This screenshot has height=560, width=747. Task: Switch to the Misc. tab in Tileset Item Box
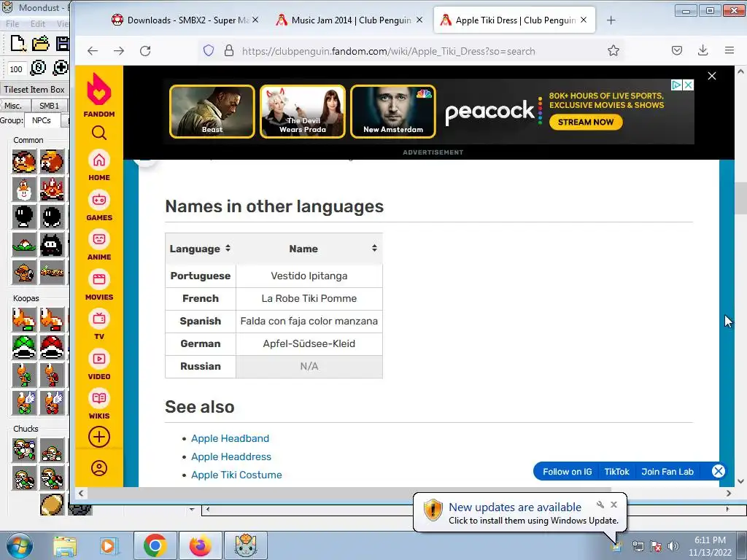pyautogui.click(x=13, y=106)
